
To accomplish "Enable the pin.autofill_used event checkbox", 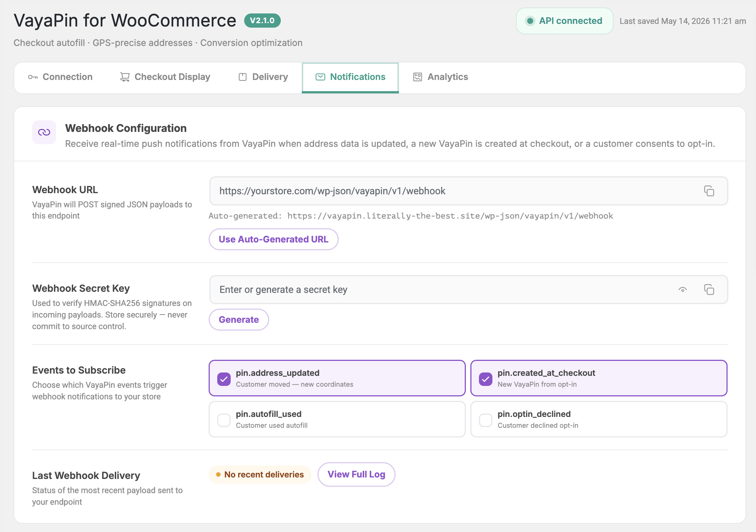I will 224,420.
